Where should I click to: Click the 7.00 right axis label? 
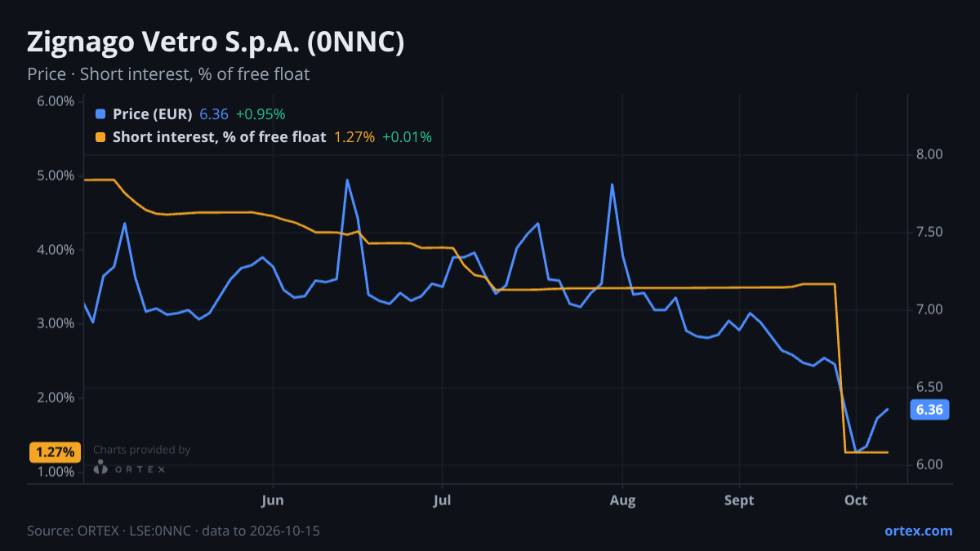(x=929, y=309)
